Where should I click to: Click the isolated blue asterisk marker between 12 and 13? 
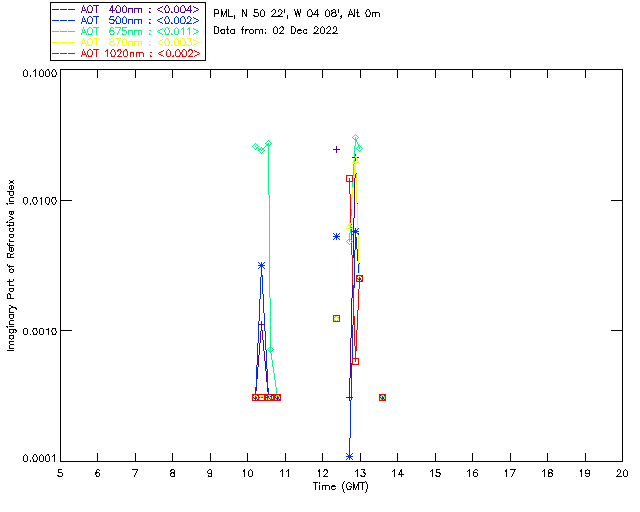click(336, 236)
